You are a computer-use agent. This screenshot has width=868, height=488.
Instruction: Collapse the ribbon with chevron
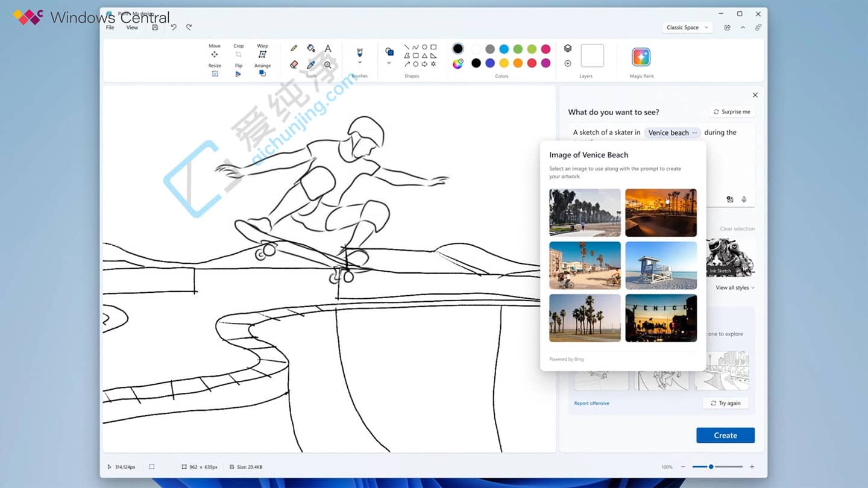743,27
